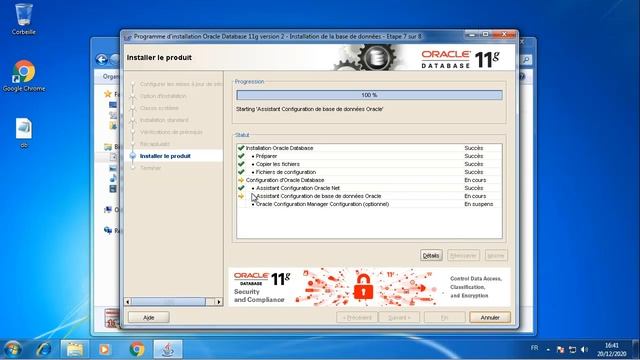
Task: Click the disabled Précédent button
Action: coord(357,317)
